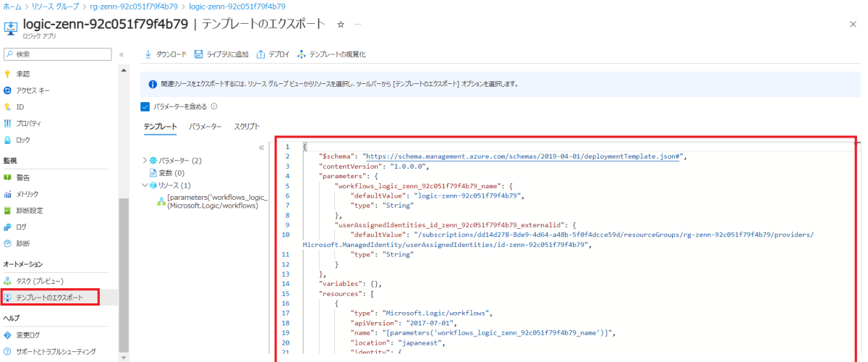The width and height of the screenshot is (868, 362).
Task: Open 警告 alerts icon in sidebar
Action: click(x=8, y=177)
